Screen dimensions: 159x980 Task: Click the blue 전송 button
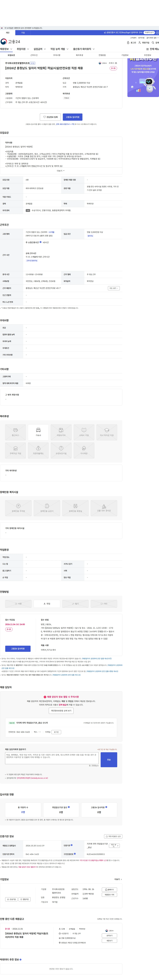109,760
